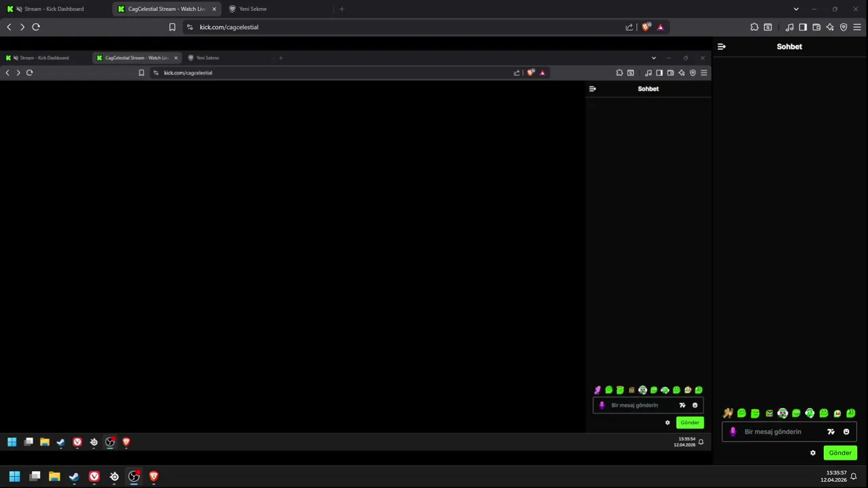This screenshot has width=868, height=488.
Task: Open chat settings gear next to Gönder
Action: tap(813, 453)
